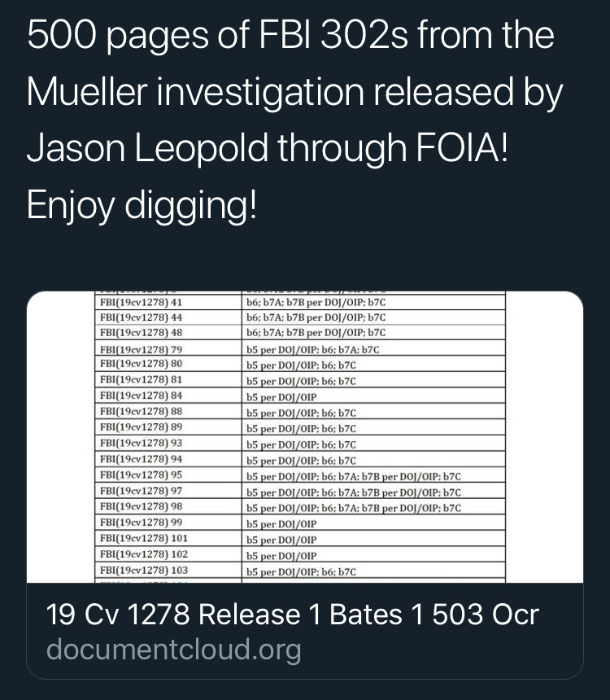Click the "FBI(19cv1278) 103" row label
Screen dimensions: 610x700
tap(143, 570)
